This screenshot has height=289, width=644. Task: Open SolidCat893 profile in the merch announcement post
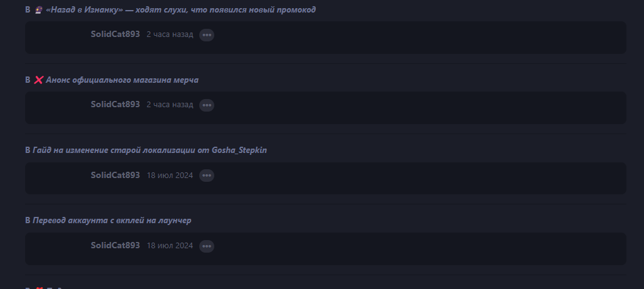tap(115, 105)
